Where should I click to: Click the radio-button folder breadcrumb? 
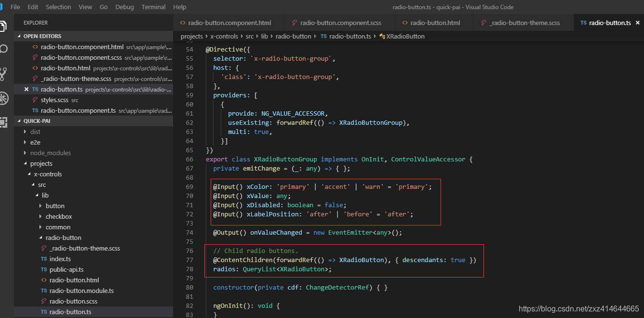(294, 36)
